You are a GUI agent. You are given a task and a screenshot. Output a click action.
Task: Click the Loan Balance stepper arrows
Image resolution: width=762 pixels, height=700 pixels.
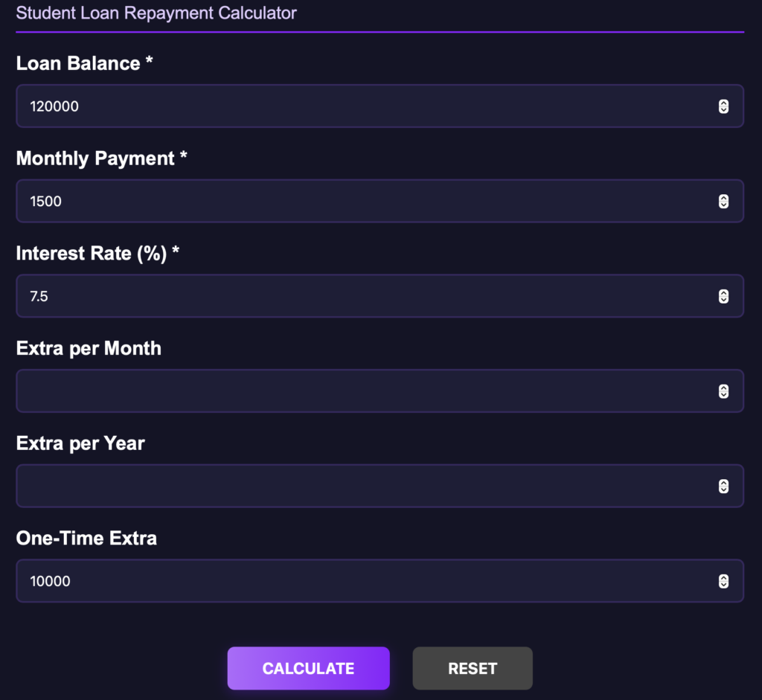pyautogui.click(x=723, y=106)
